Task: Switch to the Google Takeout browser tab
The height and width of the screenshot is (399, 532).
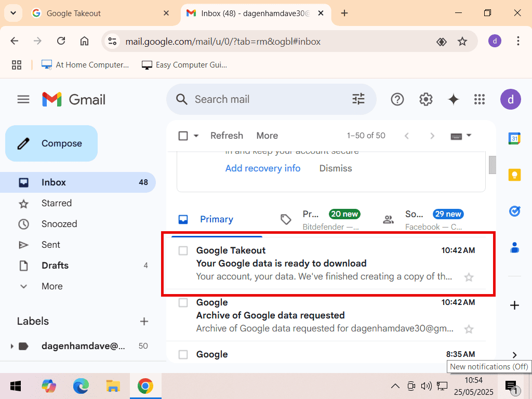Action: pos(100,13)
